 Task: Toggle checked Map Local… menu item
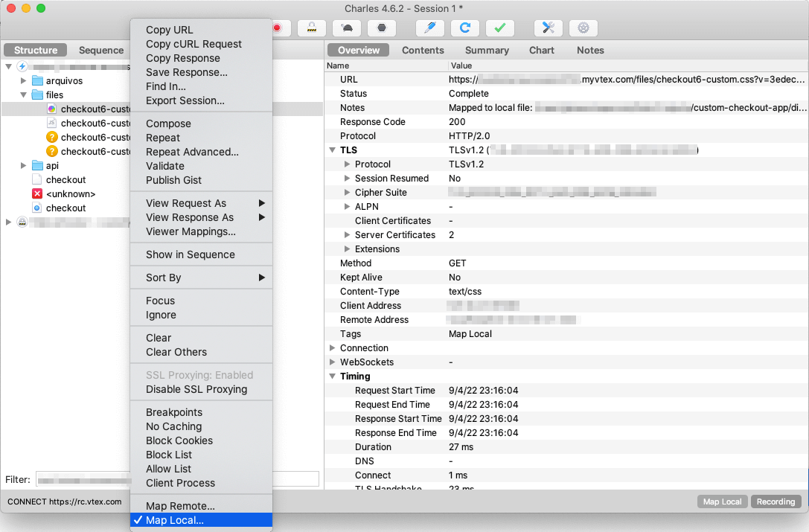point(201,520)
